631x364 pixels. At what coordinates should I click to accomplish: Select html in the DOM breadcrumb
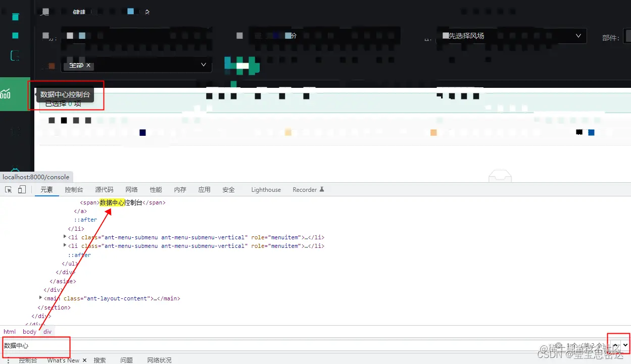click(10, 332)
